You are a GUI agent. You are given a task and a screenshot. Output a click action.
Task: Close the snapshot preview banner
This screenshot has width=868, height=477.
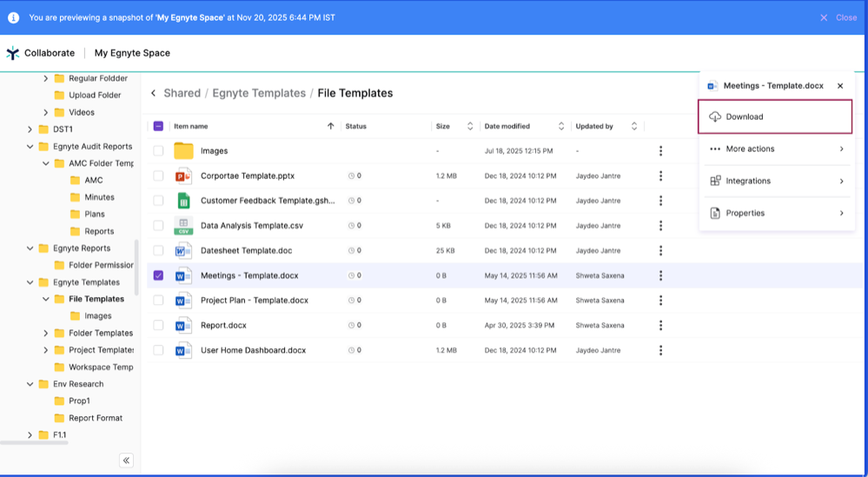(x=839, y=17)
